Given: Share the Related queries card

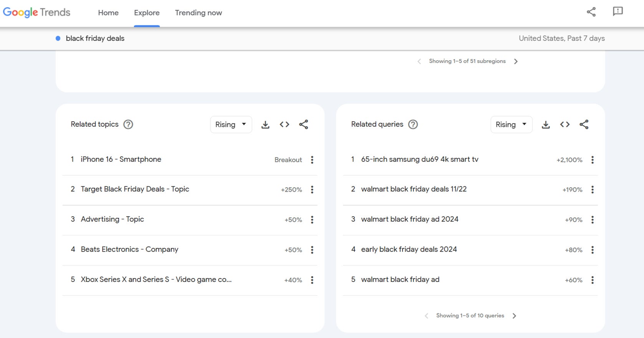Looking at the screenshot, I should 584,124.
